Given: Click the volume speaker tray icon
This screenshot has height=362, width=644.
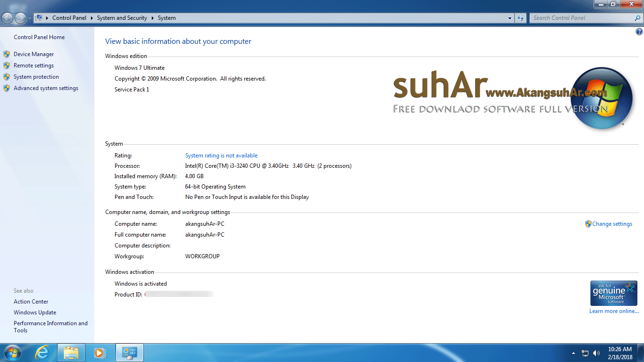Looking at the screenshot, I should point(597,353).
